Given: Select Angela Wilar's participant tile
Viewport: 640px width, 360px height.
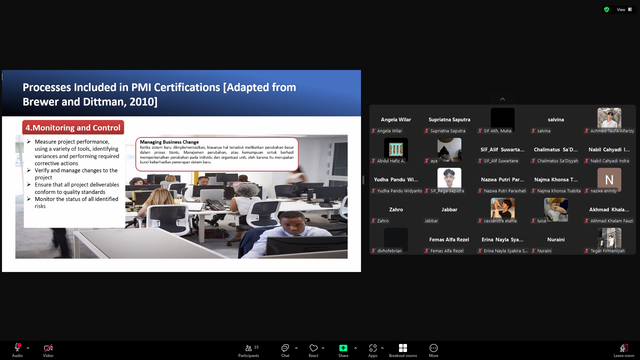Looking at the screenshot, I should pyautogui.click(x=396, y=120).
